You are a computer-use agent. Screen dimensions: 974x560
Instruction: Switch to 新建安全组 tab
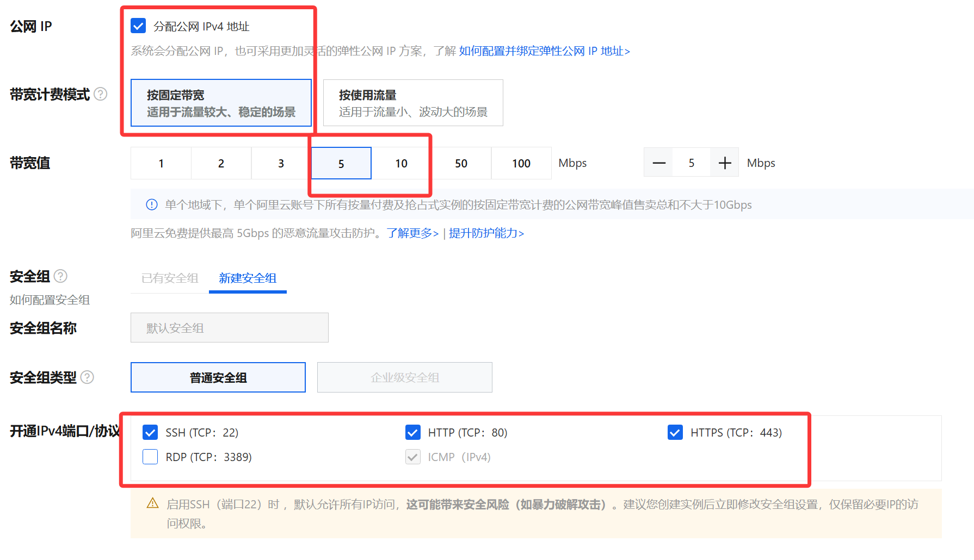[x=248, y=278]
